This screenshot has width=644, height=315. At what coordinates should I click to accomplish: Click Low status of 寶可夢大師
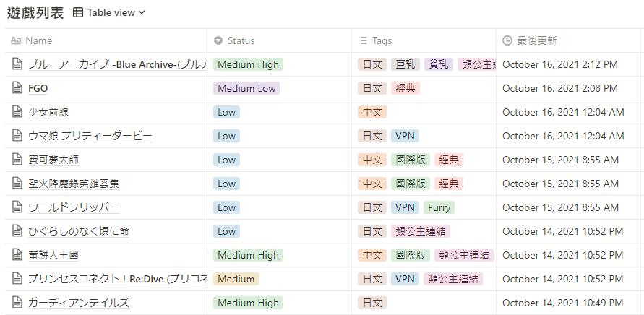[226, 160]
